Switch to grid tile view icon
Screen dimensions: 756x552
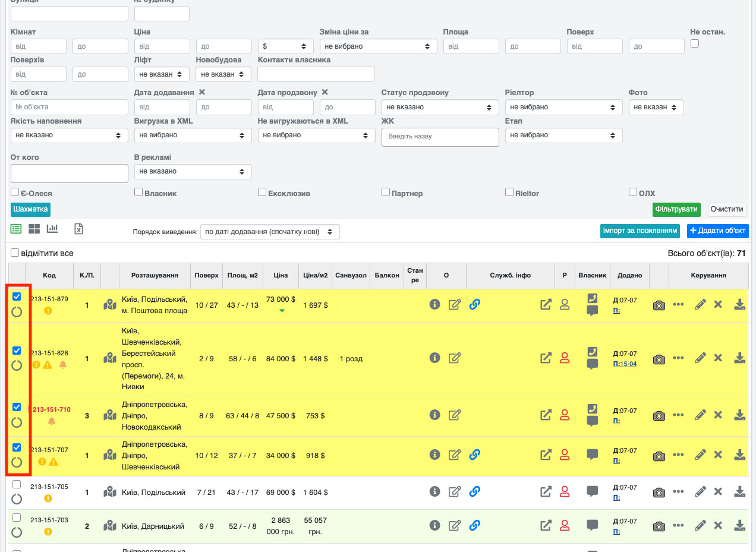coord(34,229)
